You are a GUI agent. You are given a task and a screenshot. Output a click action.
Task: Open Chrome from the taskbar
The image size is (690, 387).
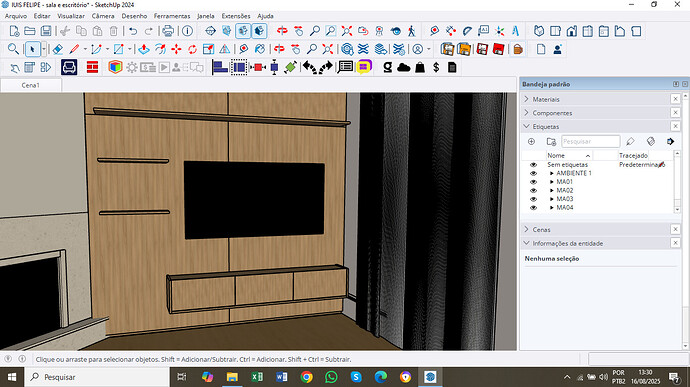point(307,377)
